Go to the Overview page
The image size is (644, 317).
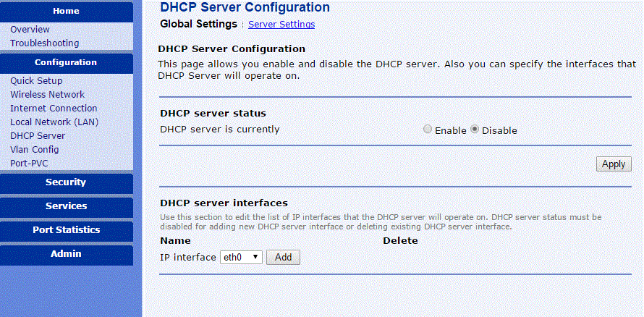point(30,30)
